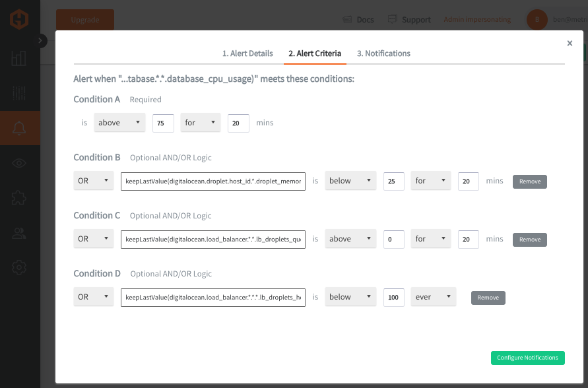Edit Condition B droplet memory metric field

(x=213, y=181)
